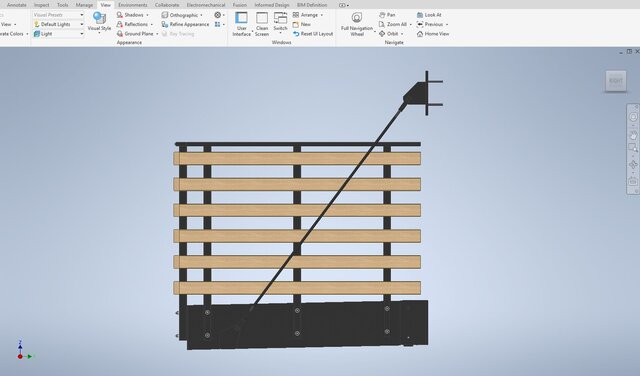Open the BIM Definition tab

click(312, 5)
